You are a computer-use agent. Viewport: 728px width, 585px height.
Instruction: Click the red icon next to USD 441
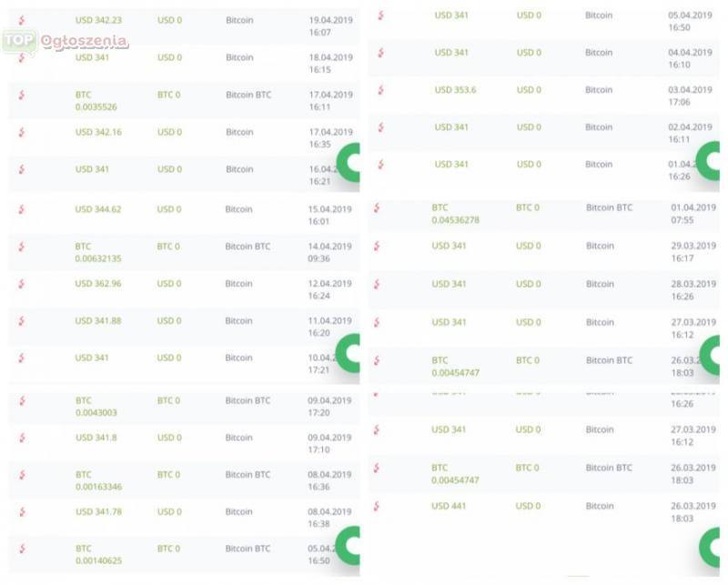377,506
